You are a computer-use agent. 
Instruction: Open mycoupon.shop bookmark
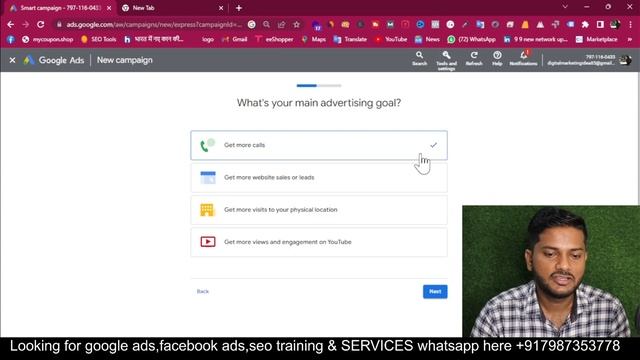[x=48, y=40]
